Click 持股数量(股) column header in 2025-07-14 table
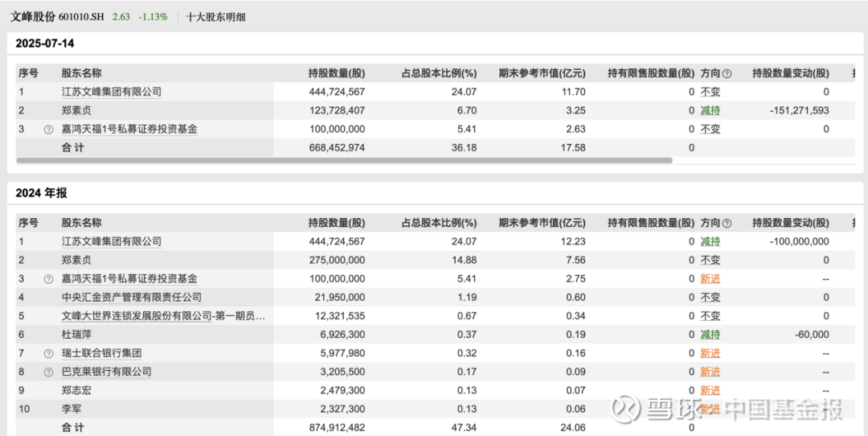 click(x=337, y=73)
